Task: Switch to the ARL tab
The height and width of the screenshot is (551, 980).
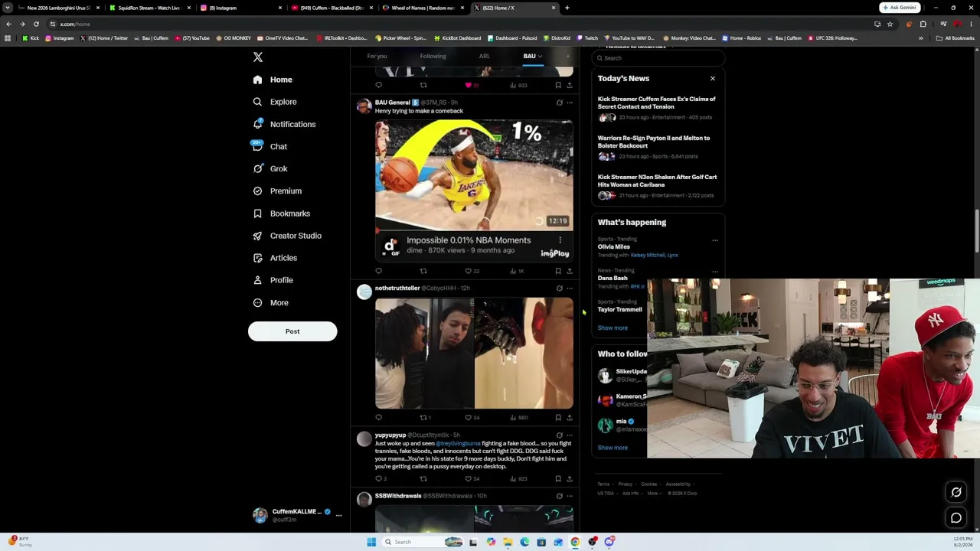Action: click(x=485, y=56)
